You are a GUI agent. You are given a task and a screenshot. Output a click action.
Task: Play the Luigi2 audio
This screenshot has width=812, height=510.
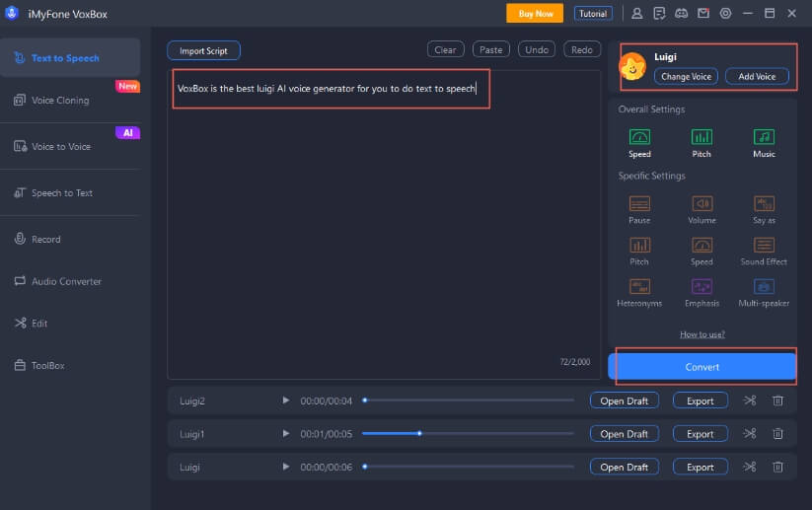point(285,401)
